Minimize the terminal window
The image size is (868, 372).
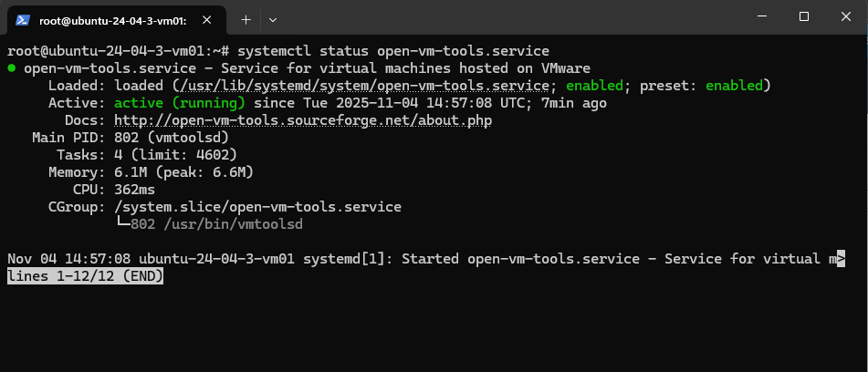[761, 16]
